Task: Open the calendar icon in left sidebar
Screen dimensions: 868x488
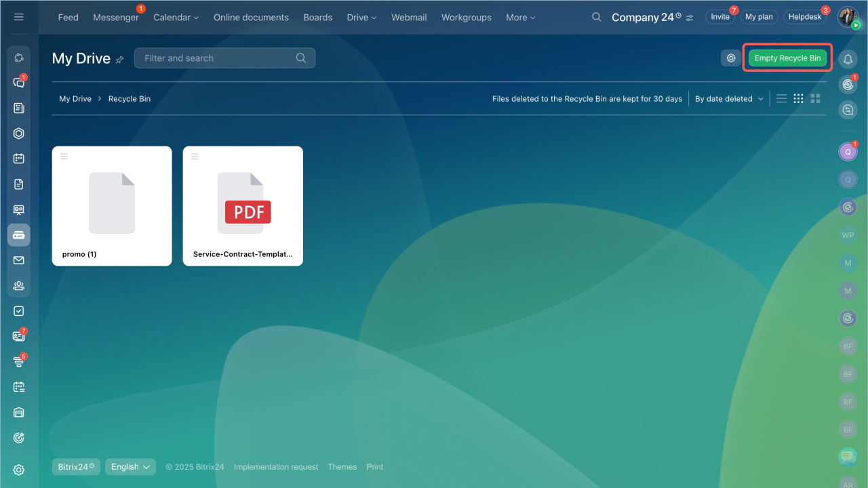Action: [19, 159]
